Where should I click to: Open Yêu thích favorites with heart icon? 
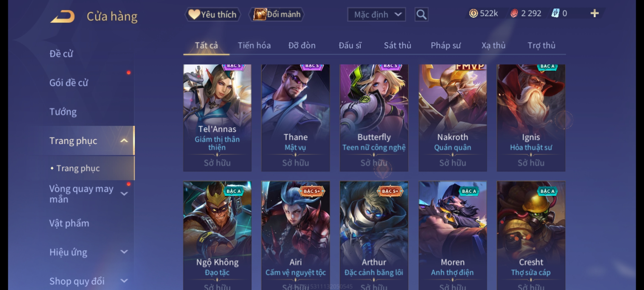(213, 15)
